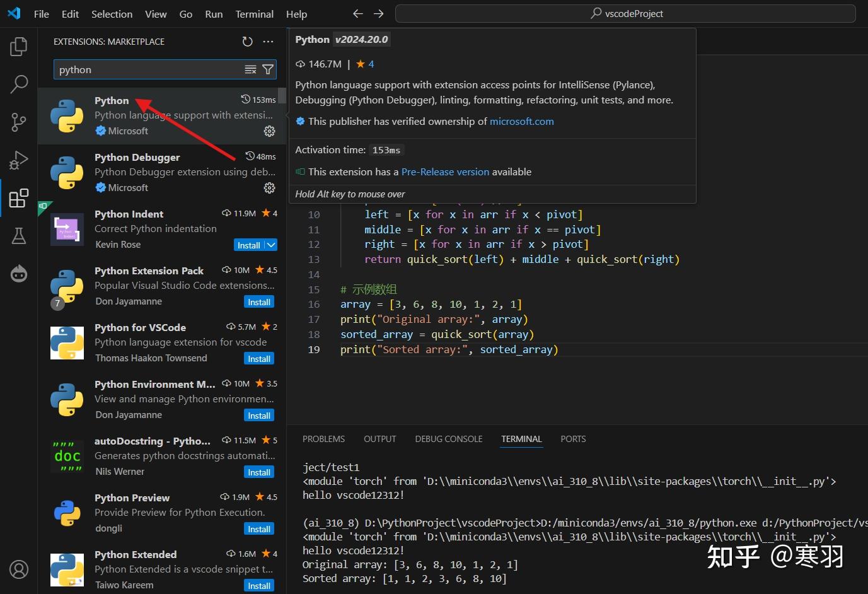Open the Python extension's manage gear
Viewport: 868px width, 594px height.
click(x=269, y=131)
